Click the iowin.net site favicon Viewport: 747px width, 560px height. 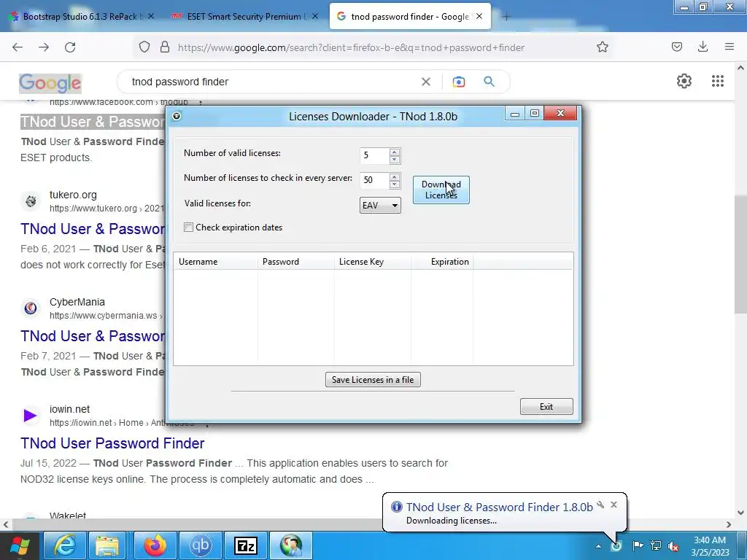(x=31, y=415)
